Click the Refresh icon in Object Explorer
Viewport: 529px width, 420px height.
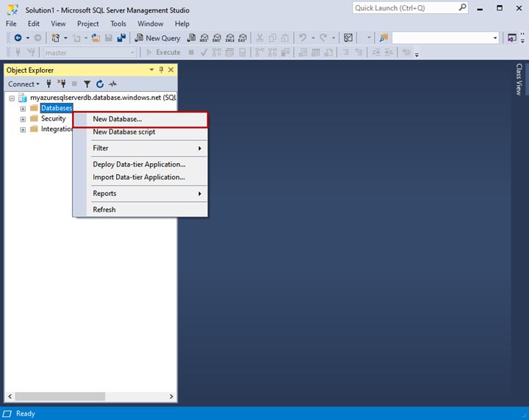click(x=100, y=84)
